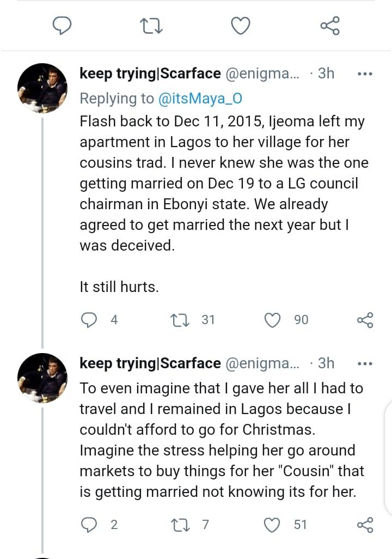
Task: Open second tweet's 'keep trying|Scarface' username
Action: pos(150,363)
